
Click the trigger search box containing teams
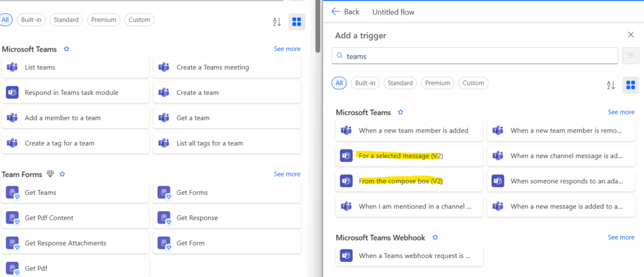(475, 56)
